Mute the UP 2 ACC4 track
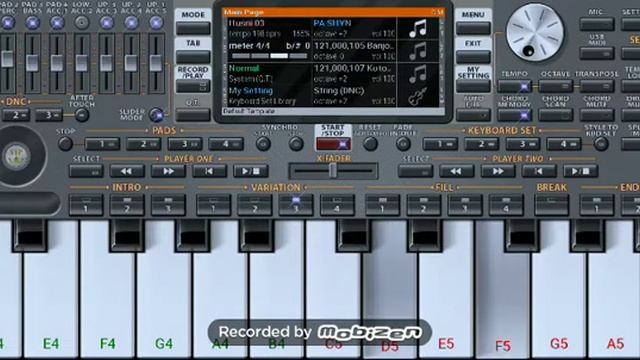This screenshot has width=640, height=360. [x=131, y=23]
